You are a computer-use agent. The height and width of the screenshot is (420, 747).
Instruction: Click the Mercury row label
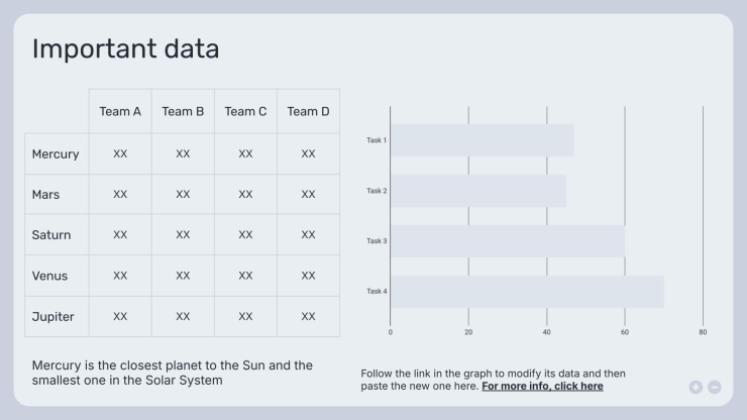tap(56, 154)
